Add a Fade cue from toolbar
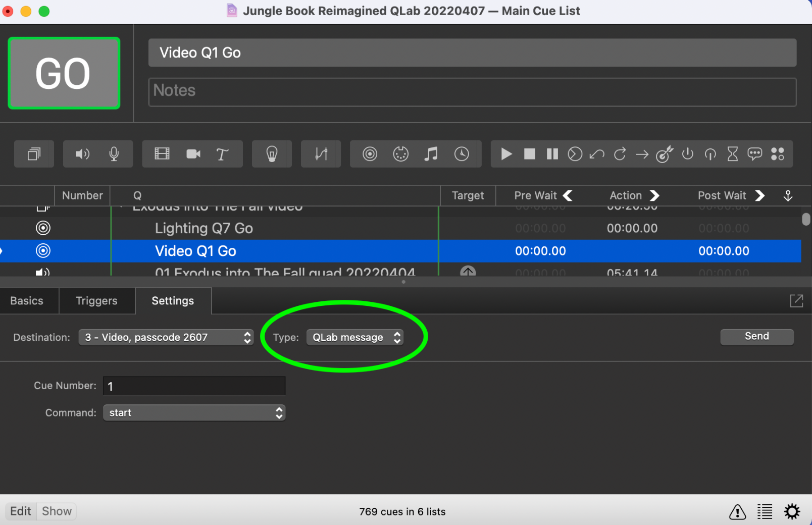812x525 pixels. pos(321,154)
